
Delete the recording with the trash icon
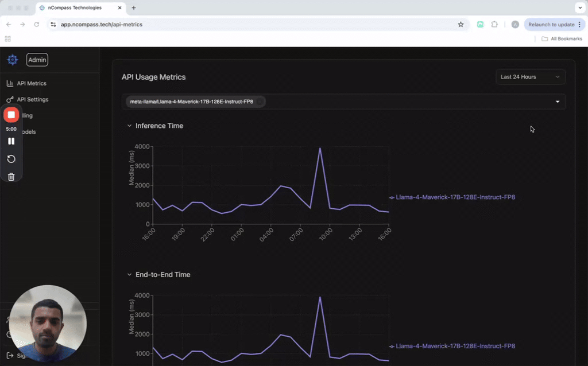click(x=11, y=177)
